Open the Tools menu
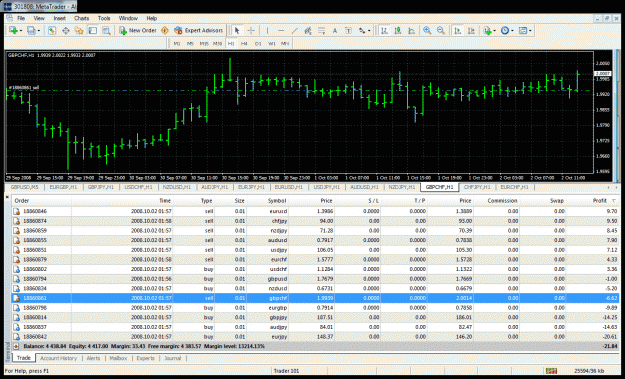Screen dimensions: 625x379 point(104,18)
